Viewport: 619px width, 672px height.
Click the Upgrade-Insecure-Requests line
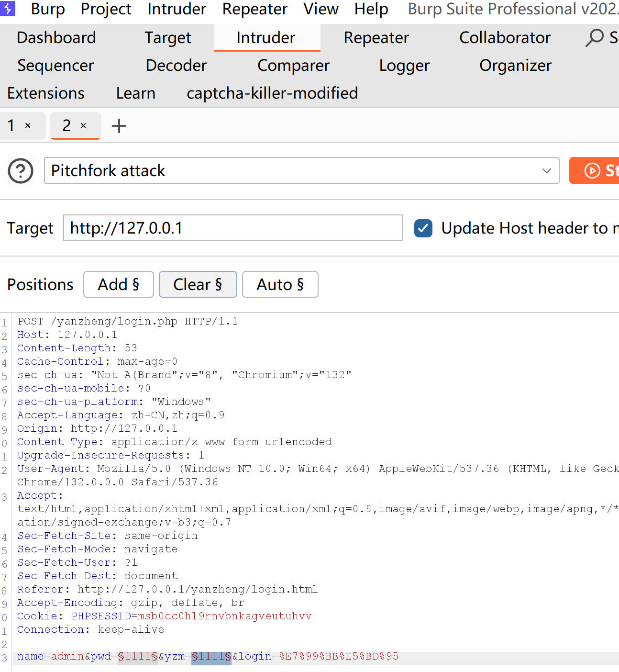pos(111,455)
